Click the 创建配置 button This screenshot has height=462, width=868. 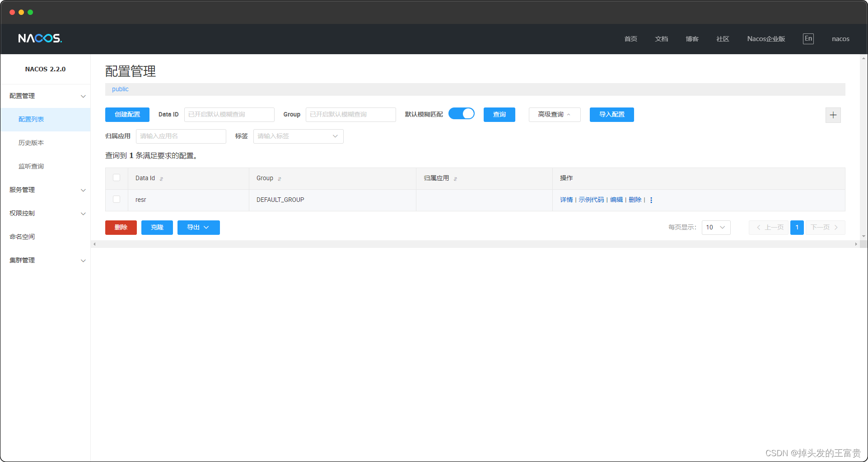pyautogui.click(x=127, y=115)
